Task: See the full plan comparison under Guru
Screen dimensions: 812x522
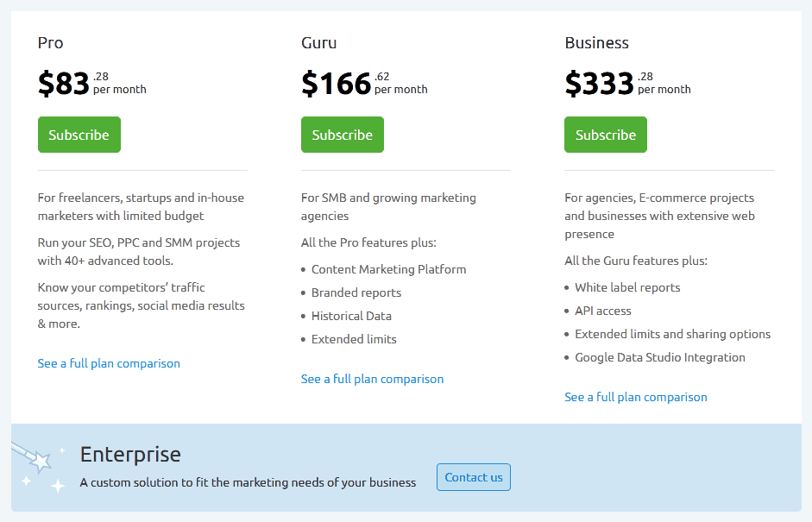Action: [x=372, y=379]
